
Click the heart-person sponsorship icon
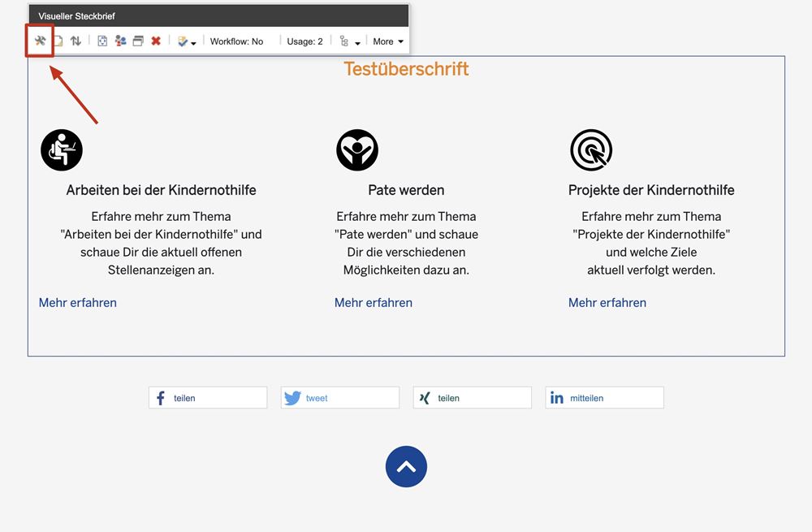tap(357, 150)
